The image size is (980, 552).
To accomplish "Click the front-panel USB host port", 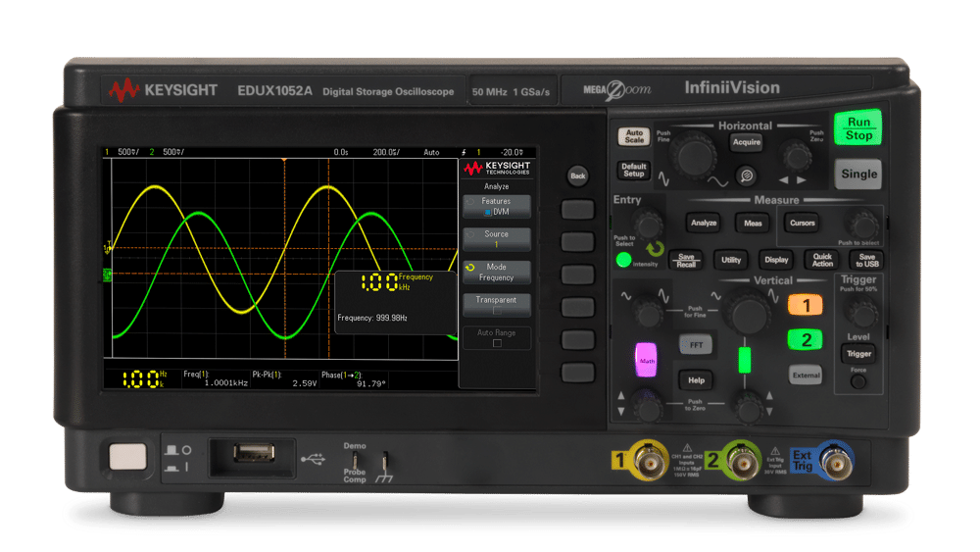I will point(254,452).
